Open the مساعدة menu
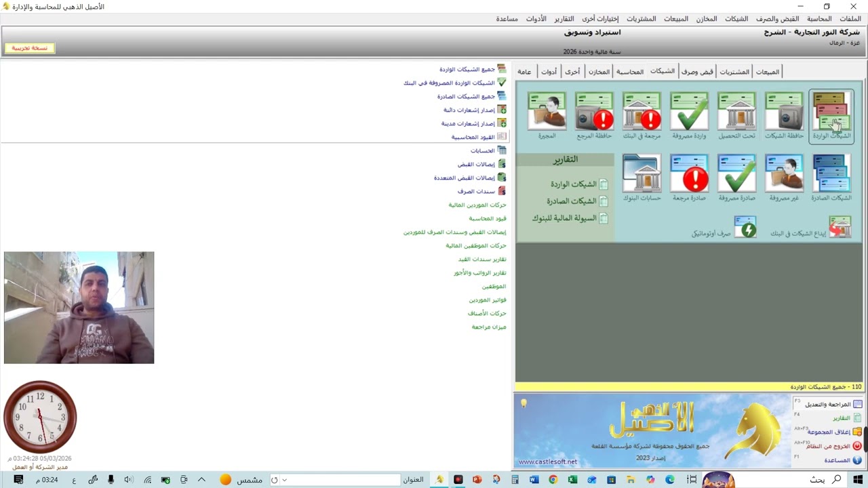868x488 pixels. (x=507, y=19)
